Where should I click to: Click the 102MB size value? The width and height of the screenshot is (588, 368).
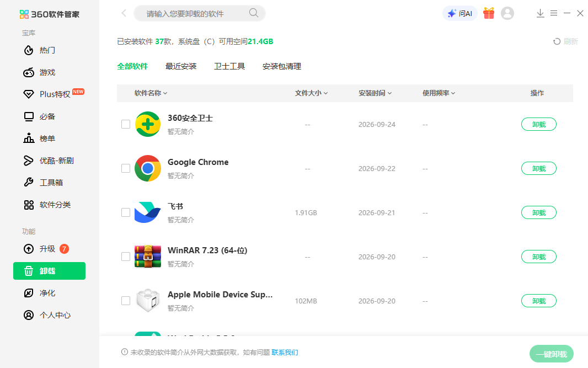pyautogui.click(x=306, y=301)
